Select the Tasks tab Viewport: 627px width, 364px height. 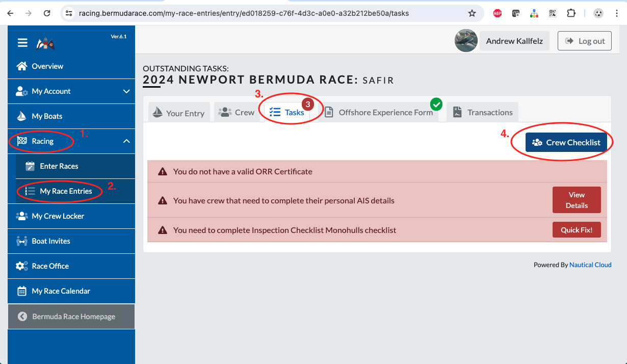pos(287,113)
